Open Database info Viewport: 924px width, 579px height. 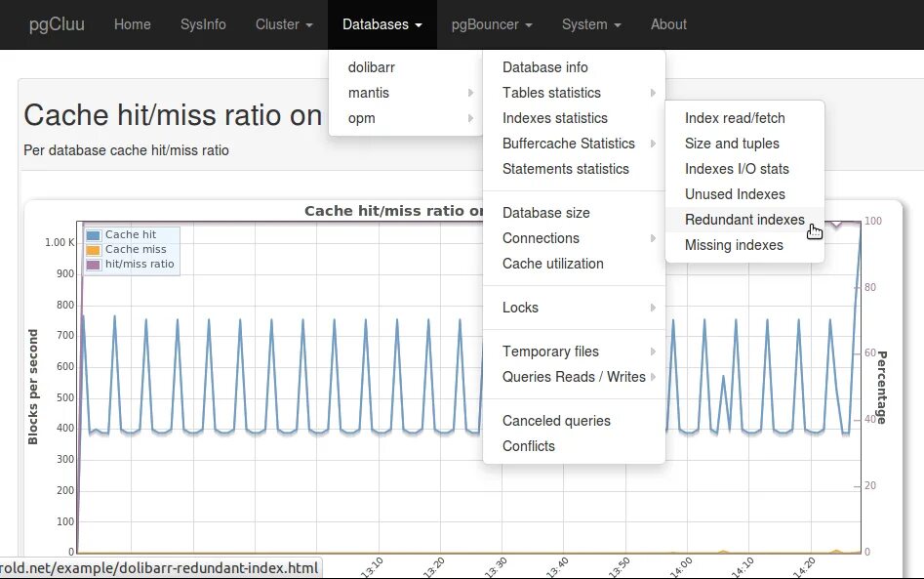click(574, 67)
